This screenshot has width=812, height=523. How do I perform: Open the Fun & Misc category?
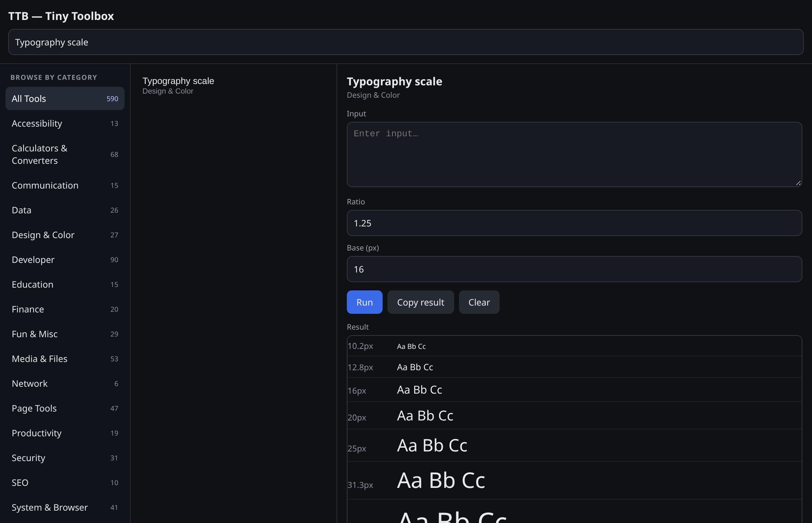[65, 334]
